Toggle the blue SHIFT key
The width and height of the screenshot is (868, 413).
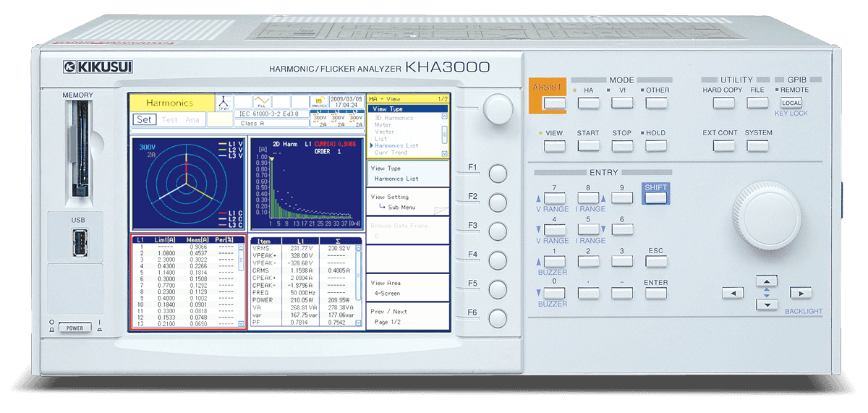point(655,197)
